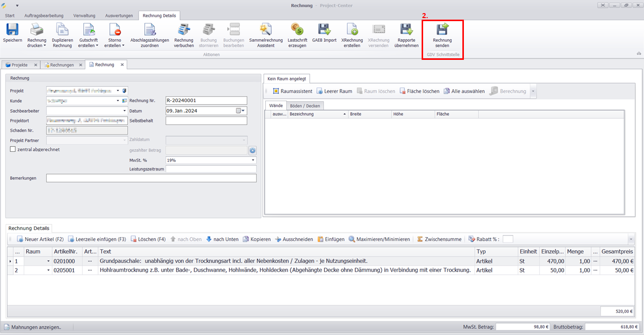The width and height of the screenshot is (644, 335).
Task: Click the Lastschrift erzeugen icon
Action: click(297, 29)
